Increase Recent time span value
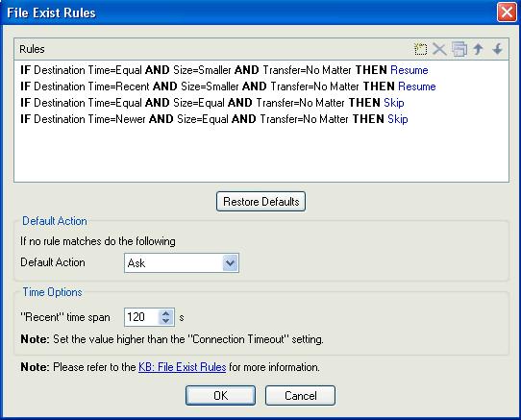The image size is (521, 420). (165, 313)
